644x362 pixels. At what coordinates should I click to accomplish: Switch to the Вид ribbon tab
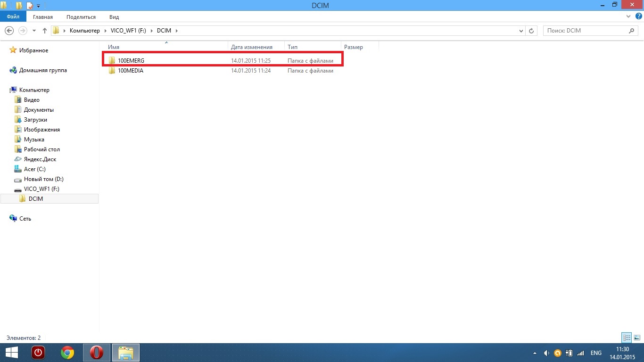(x=114, y=16)
